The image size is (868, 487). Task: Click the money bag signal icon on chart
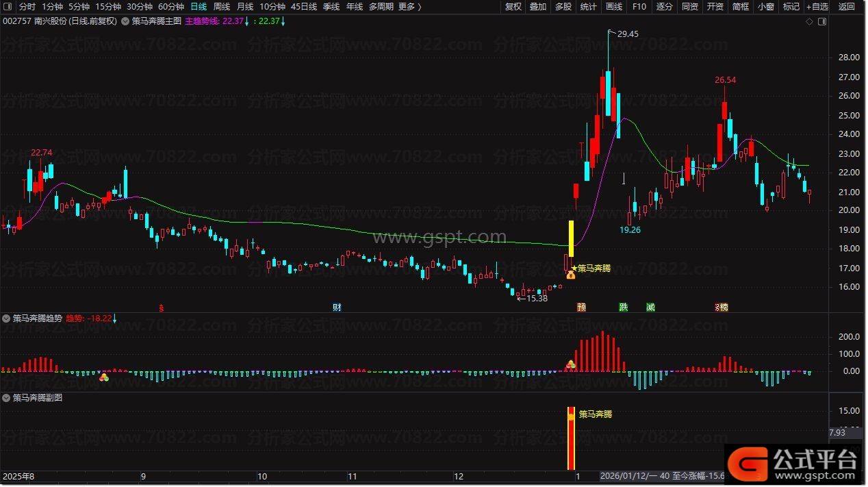click(x=570, y=275)
